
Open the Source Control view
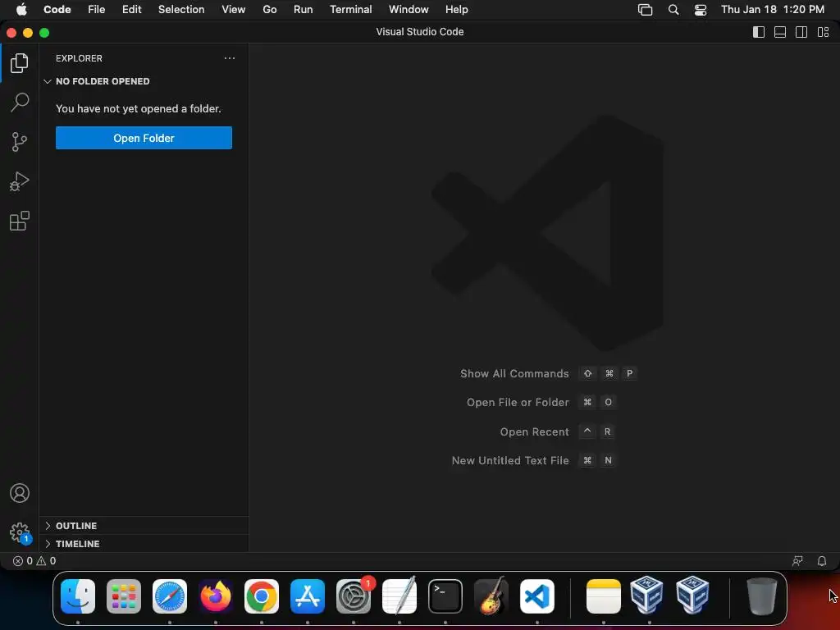point(20,142)
